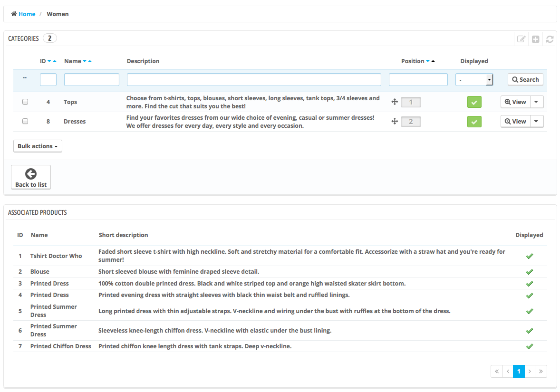Image resolution: width=560 pixels, height=392 pixels.
Task: Check the Dresses category checkbox
Action: click(x=25, y=121)
